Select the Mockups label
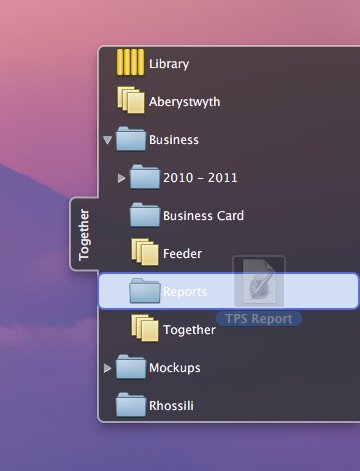The width and height of the screenshot is (360, 471). tap(175, 368)
